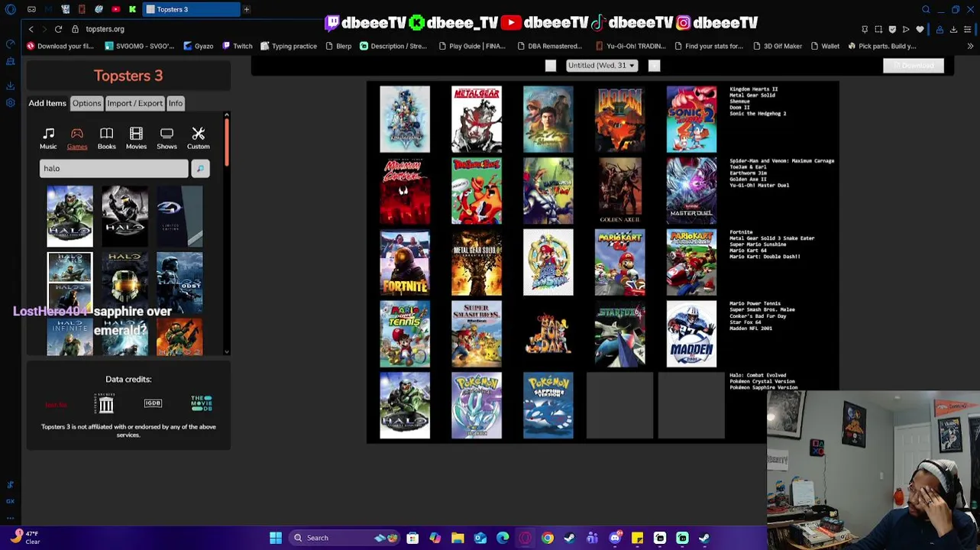
Task: Open the Blerp bookmark
Action: [338, 46]
